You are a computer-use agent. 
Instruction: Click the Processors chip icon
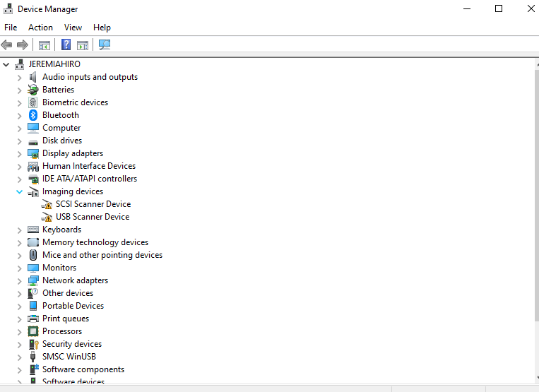pyautogui.click(x=33, y=331)
